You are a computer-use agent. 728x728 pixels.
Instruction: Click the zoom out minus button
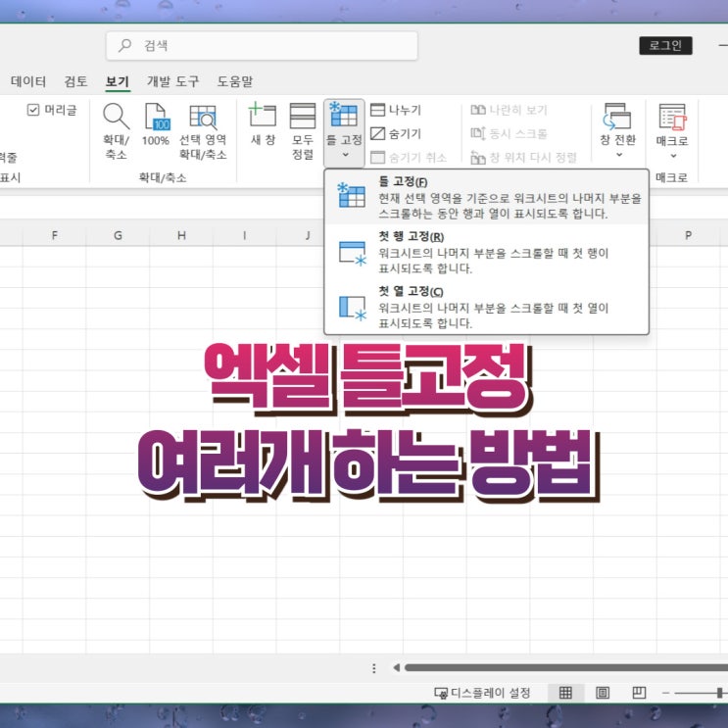pos(665,693)
